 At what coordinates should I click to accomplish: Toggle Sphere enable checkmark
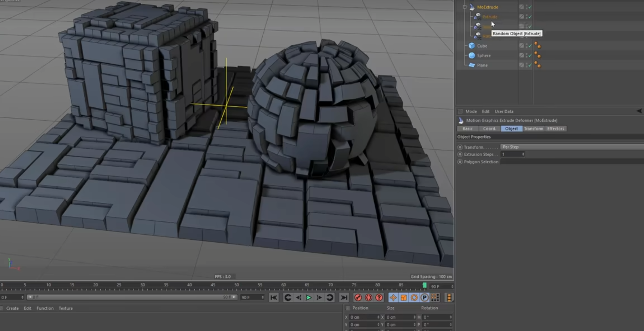[x=530, y=56]
